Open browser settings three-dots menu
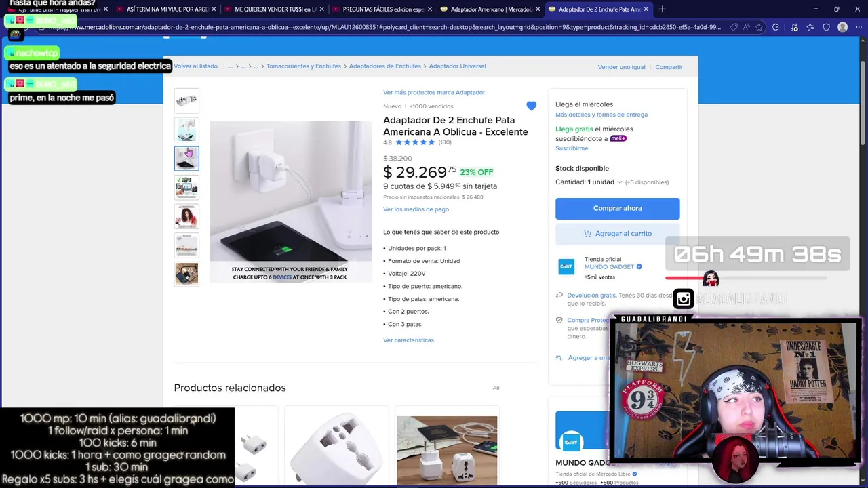 pyautogui.click(x=859, y=27)
